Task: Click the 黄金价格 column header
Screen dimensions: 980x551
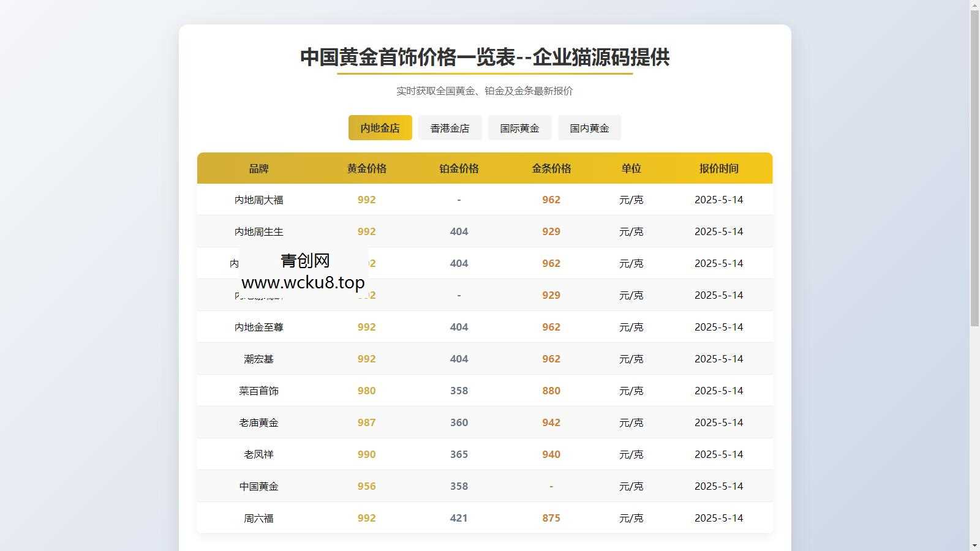Action: (366, 168)
